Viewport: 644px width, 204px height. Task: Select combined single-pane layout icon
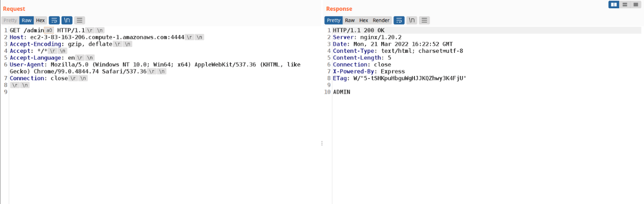635,5
